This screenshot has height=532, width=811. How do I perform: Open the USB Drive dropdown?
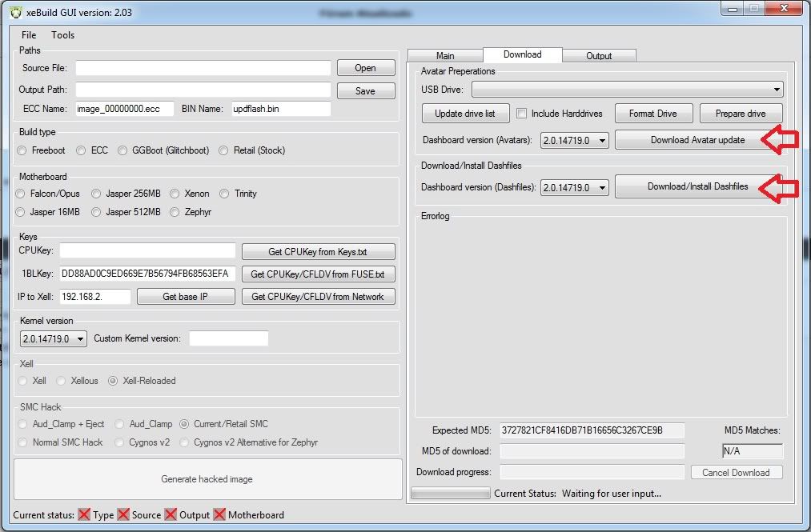tap(628, 90)
